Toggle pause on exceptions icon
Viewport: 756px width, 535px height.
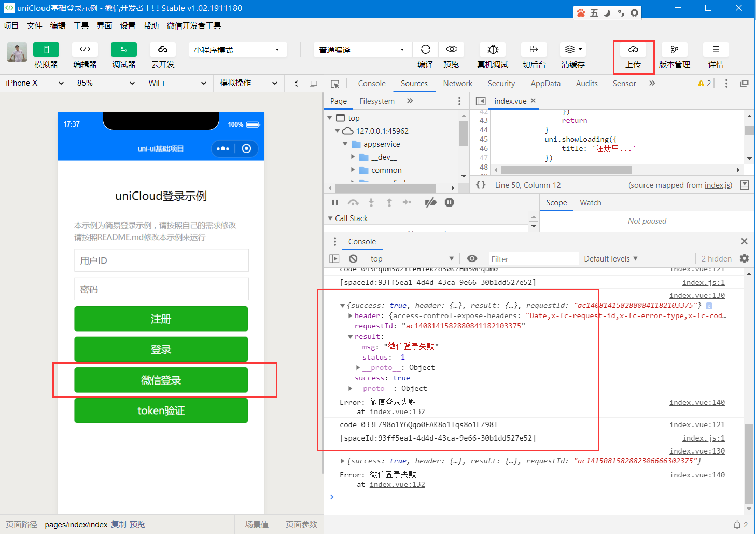click(450, 202)
